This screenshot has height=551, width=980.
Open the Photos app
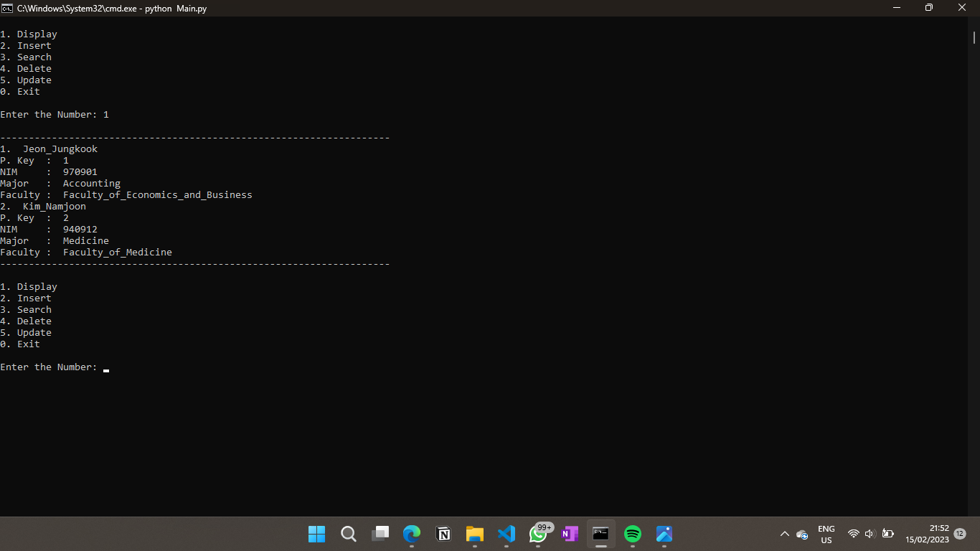pyautogui.click(x=664, y=534)
